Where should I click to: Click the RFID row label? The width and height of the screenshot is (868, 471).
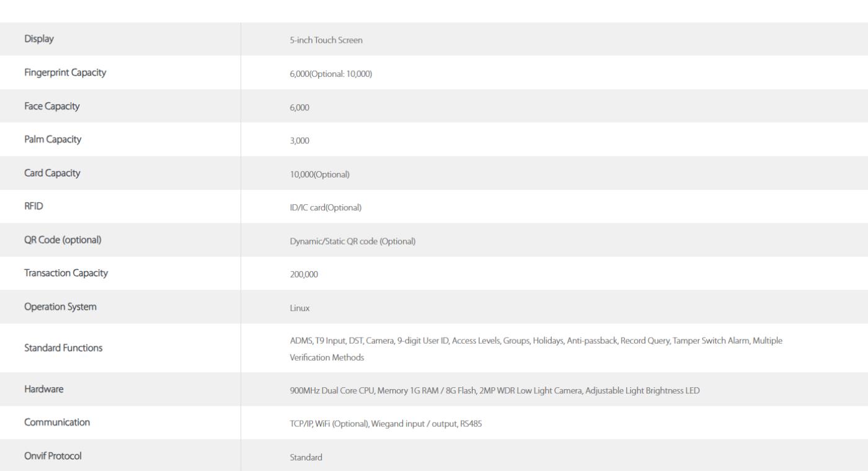click(x=33, y=207)
